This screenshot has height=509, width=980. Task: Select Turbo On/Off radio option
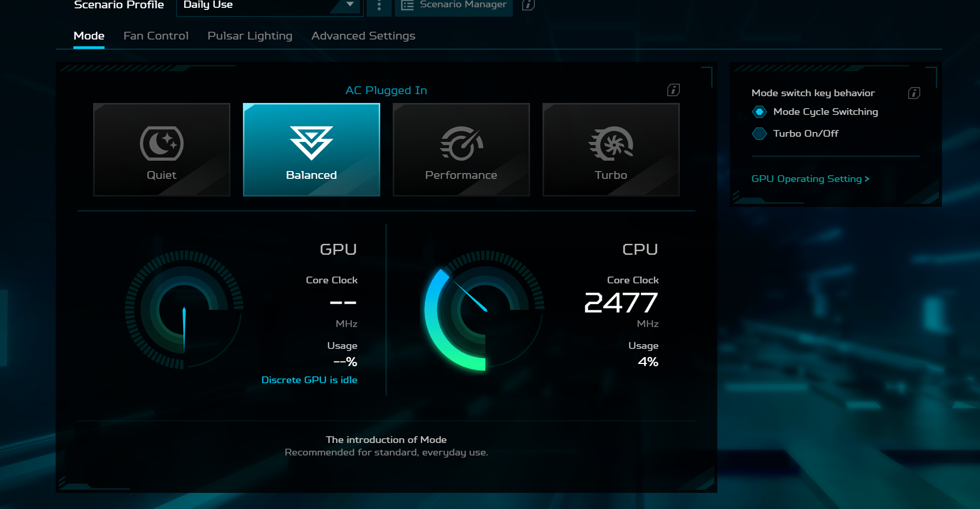click(759, 134)
